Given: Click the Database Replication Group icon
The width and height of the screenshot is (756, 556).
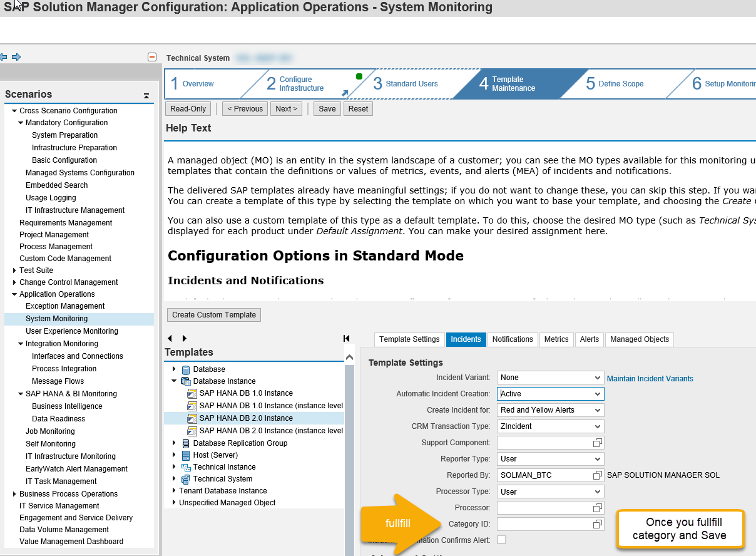Looking at the screenshot, I should (185, 443).
